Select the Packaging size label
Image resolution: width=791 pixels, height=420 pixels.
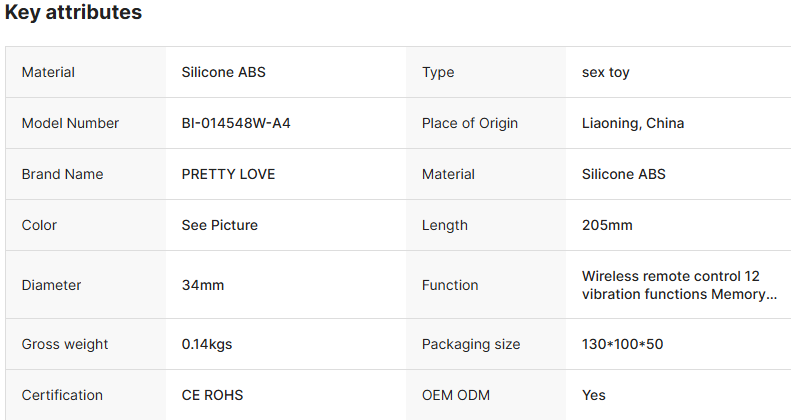point(471,344)
